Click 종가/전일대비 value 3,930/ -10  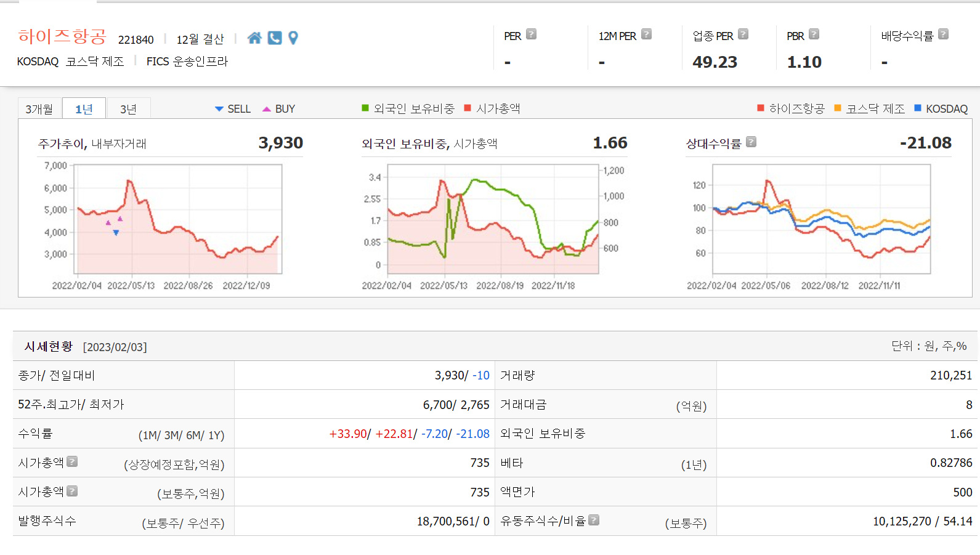click(462, 375)
